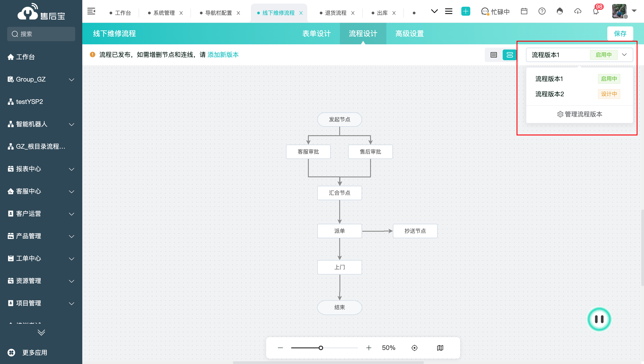Close the 线下维修流程 tab
This screenshot has width=644, height=364.
(x=301, y=13)
